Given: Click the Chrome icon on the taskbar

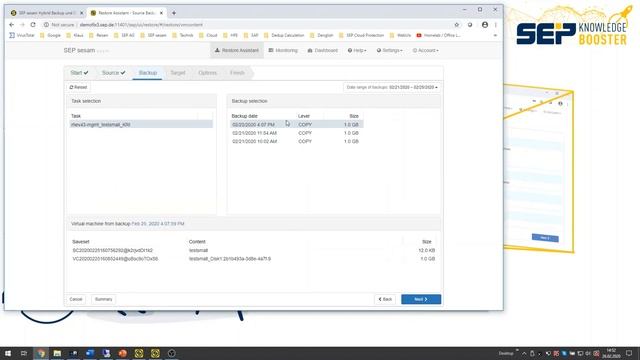Looking at the screenshot, I should click(x=41, y=353).
